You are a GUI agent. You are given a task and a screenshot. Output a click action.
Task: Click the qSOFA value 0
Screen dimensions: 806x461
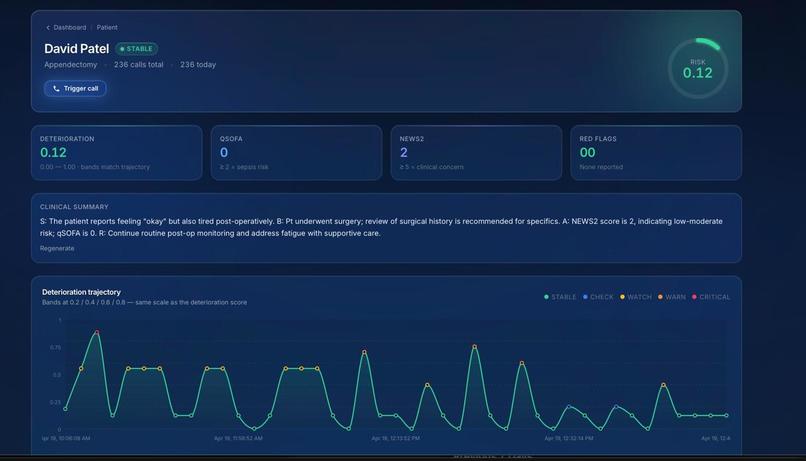click(224, 153)
